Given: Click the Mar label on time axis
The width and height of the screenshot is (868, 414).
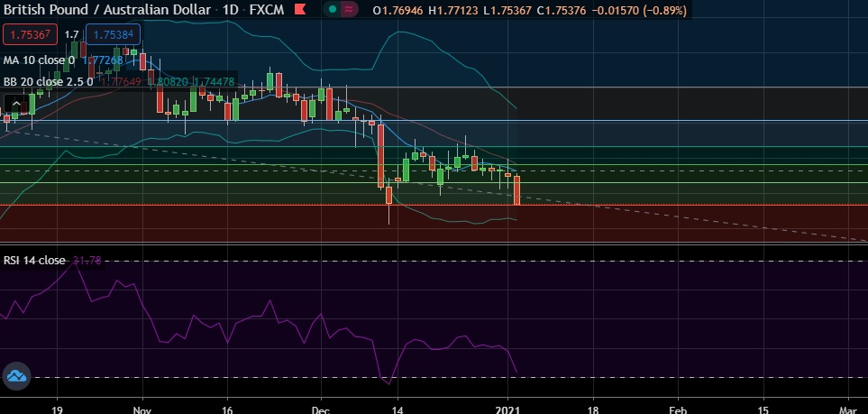Looking at the screenshot, I should coord(848,409).
